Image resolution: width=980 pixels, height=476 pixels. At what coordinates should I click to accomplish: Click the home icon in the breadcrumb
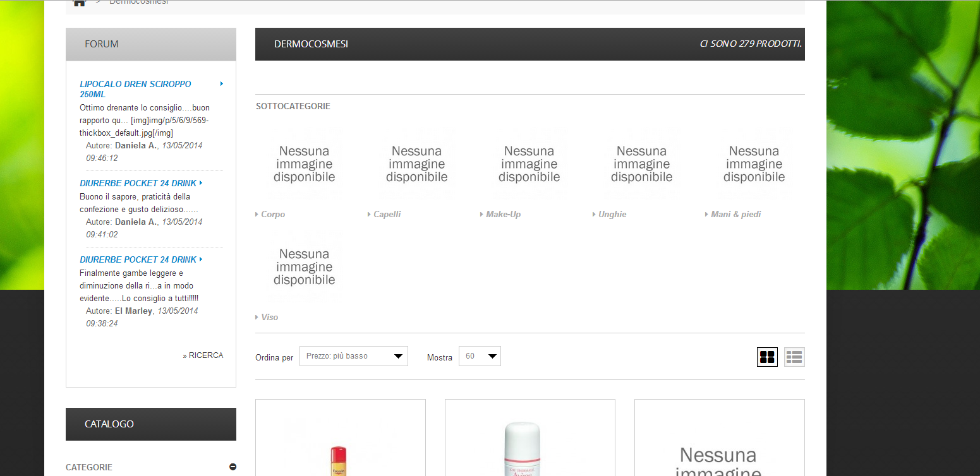click(79, 3)
